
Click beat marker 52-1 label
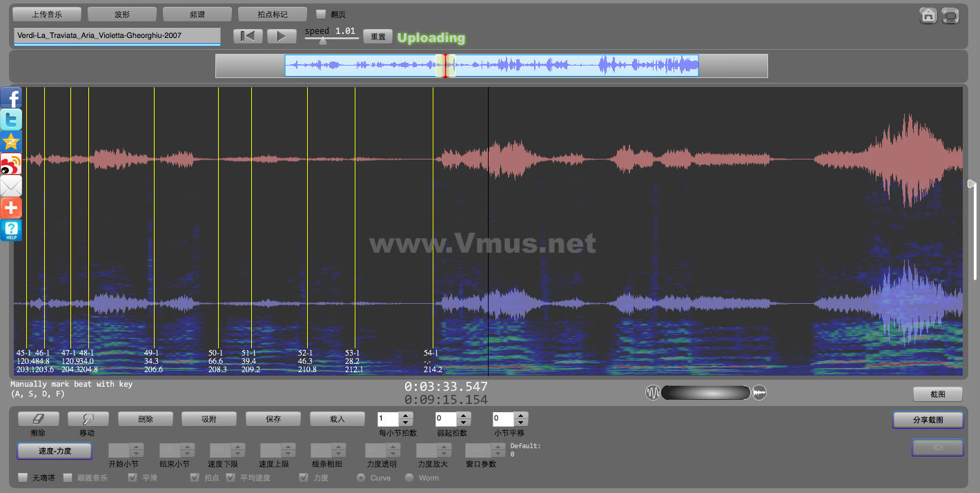tap(305, 353)
